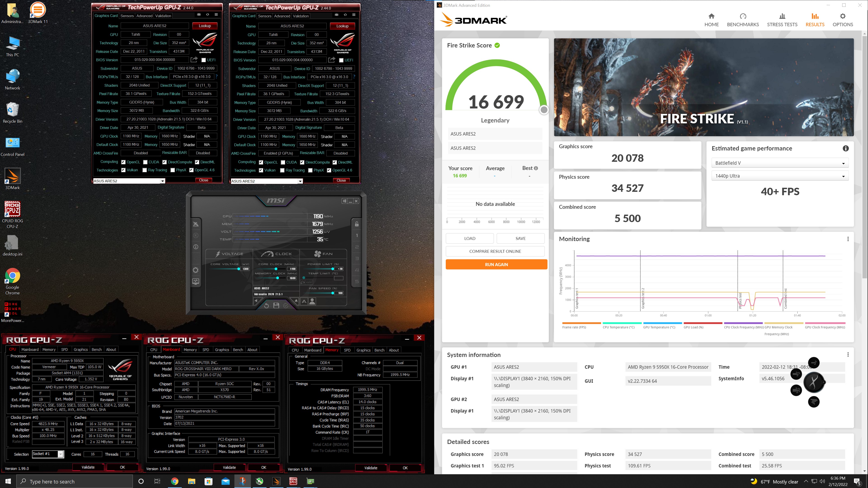Adjust Afterburner Core Voltage slider handle
Image resolution: width=868 pixels, height=488 pixels.
(238, 269)
